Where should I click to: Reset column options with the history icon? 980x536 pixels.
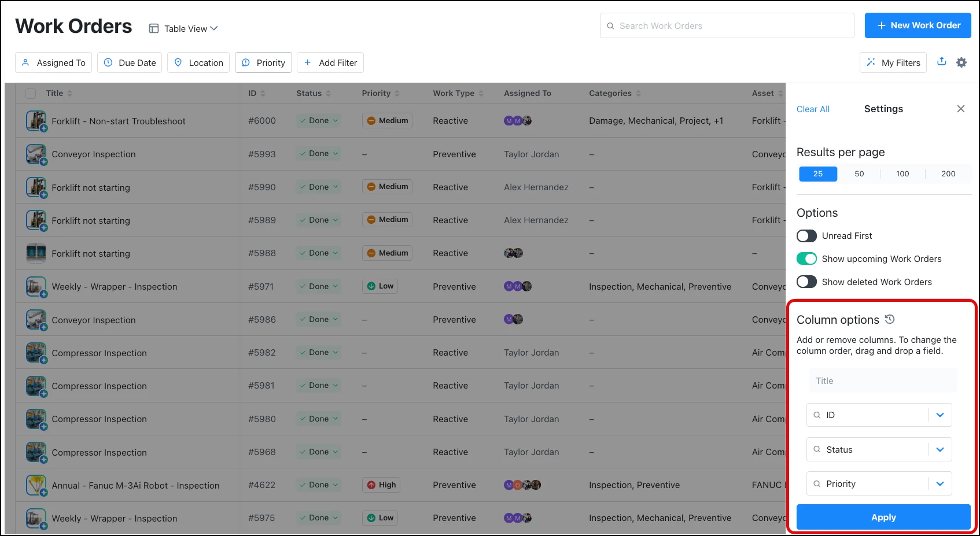click(x=890, y=319)
